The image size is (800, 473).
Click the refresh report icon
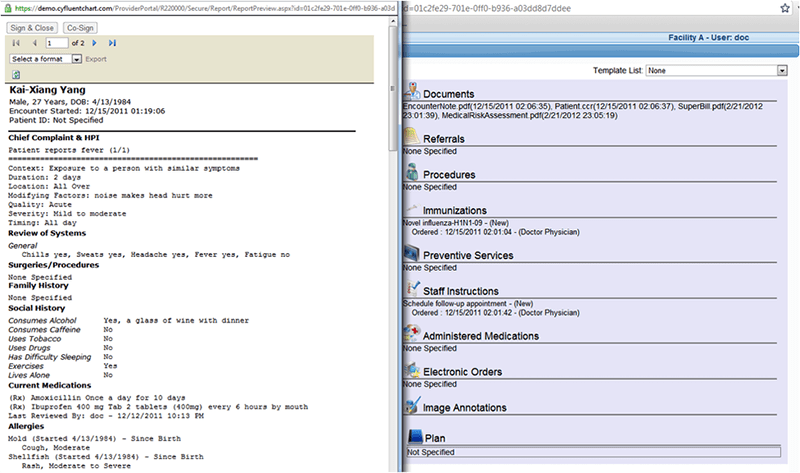(16, 75)
